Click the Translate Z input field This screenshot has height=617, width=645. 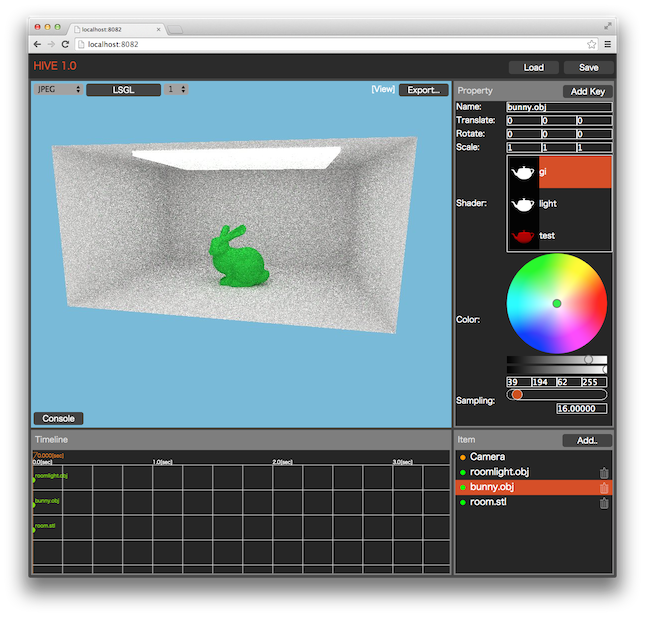594,121
